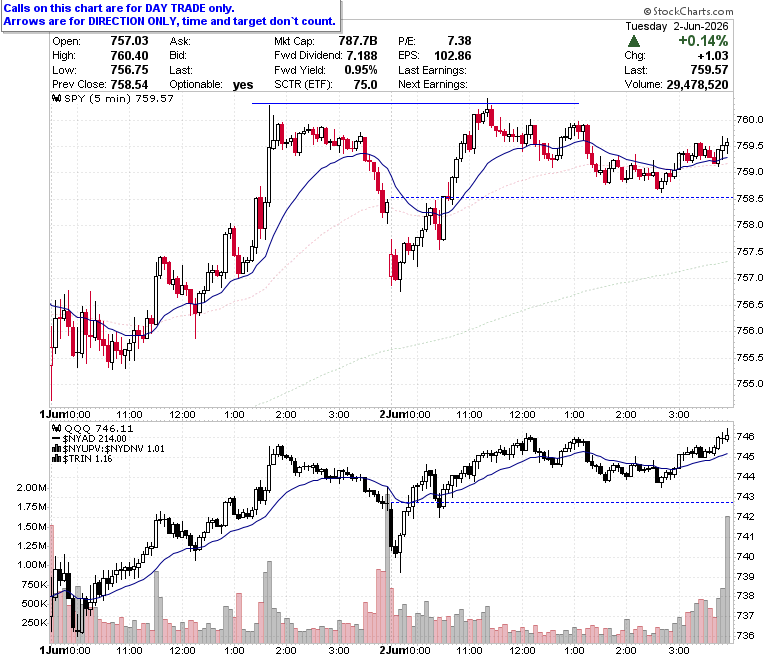The image size is (780, 659).
Task: Click the High value 760.40
Action: (x=129, y=56)
